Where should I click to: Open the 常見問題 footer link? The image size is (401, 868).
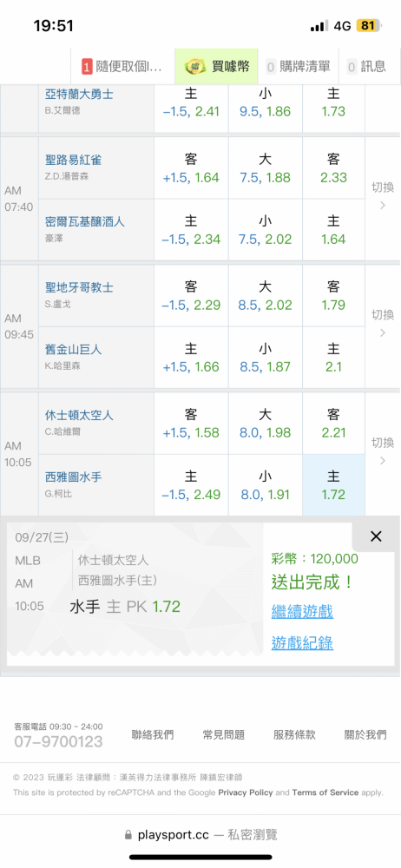click(223, 734)
